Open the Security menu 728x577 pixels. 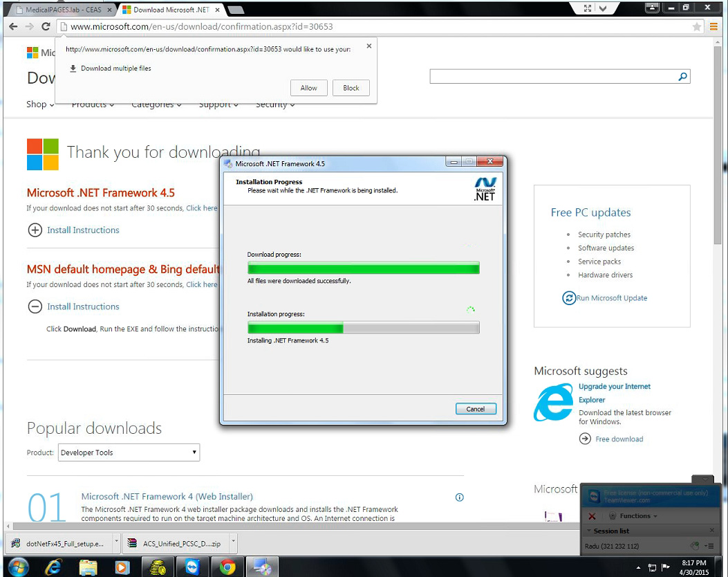(275, 104)
